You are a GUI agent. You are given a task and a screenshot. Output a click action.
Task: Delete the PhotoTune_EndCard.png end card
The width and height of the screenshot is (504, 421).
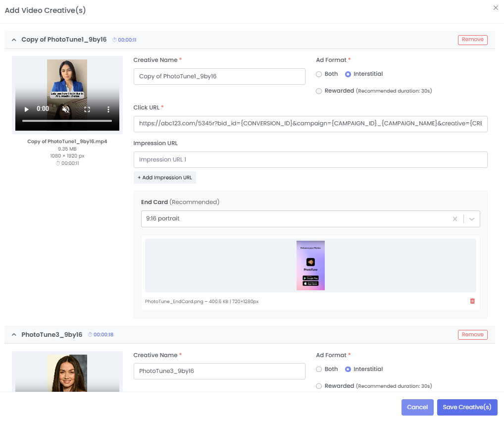click(472, 301)
